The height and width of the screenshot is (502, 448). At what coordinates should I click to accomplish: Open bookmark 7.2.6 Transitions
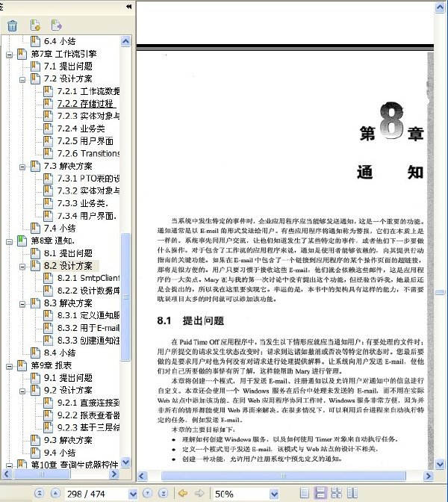(88, 154)
